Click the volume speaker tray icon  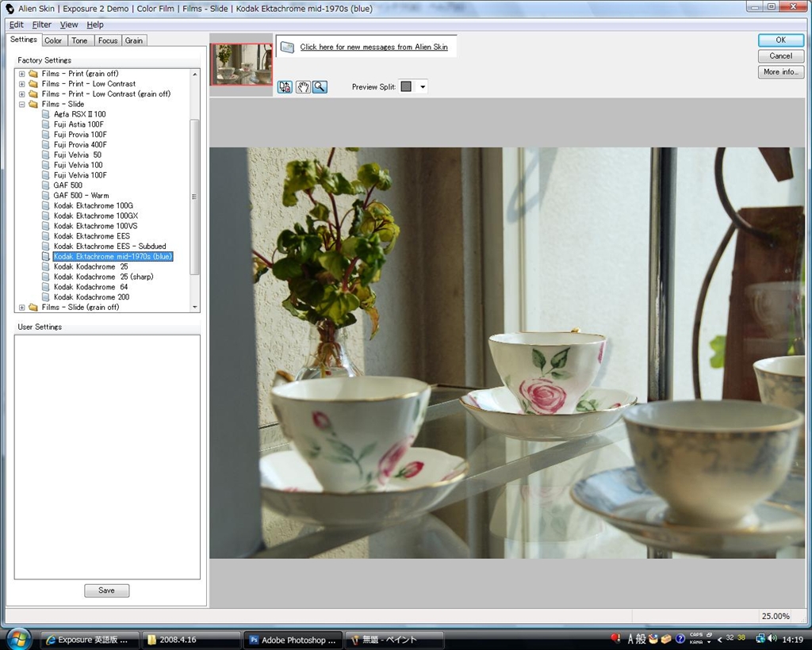(x=772, y=639)
